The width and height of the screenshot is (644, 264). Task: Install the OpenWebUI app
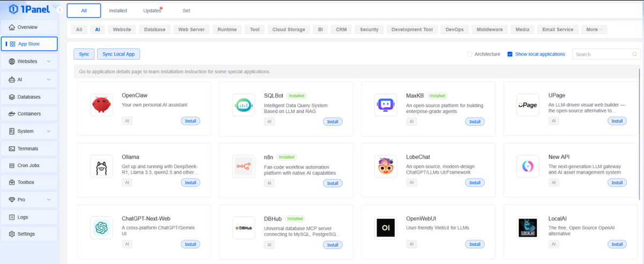click(x=475, y=245)
